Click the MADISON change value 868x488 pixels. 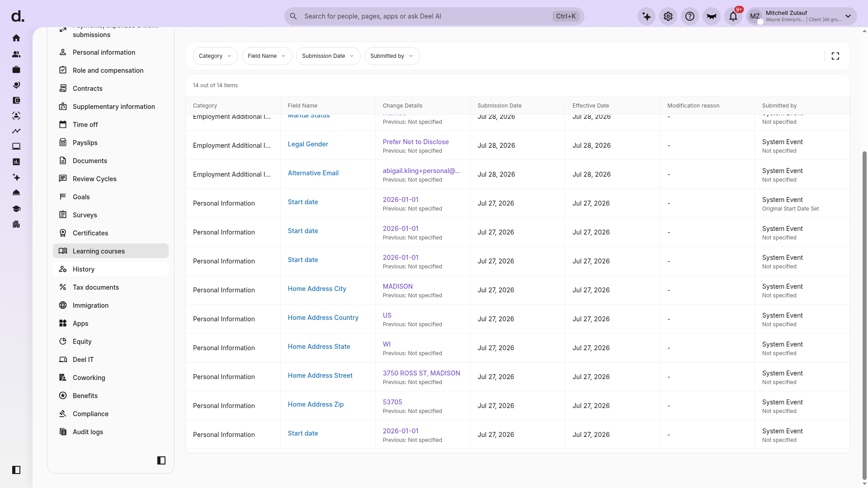tap(397, 286)
